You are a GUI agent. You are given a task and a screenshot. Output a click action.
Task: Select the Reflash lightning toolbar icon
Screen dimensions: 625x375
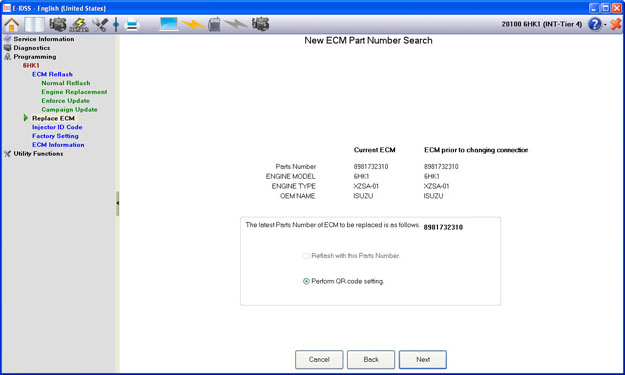79,25
